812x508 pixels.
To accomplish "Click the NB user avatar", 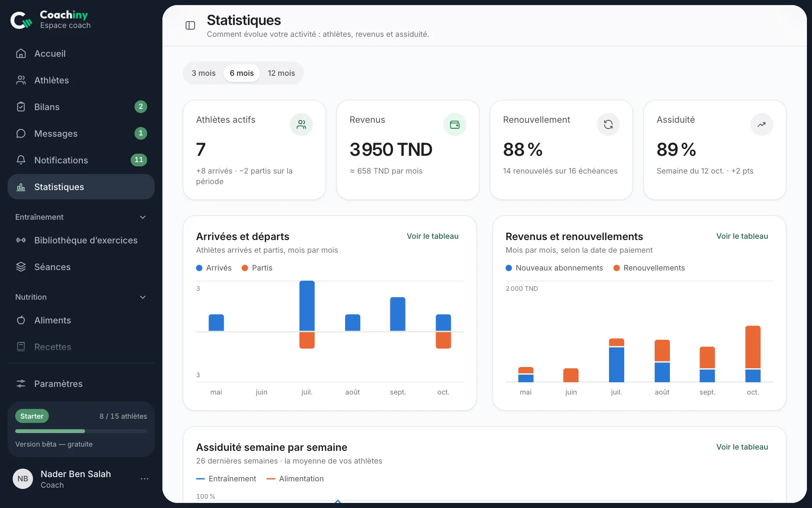I will pyautogui.click(x=23, y=479).
